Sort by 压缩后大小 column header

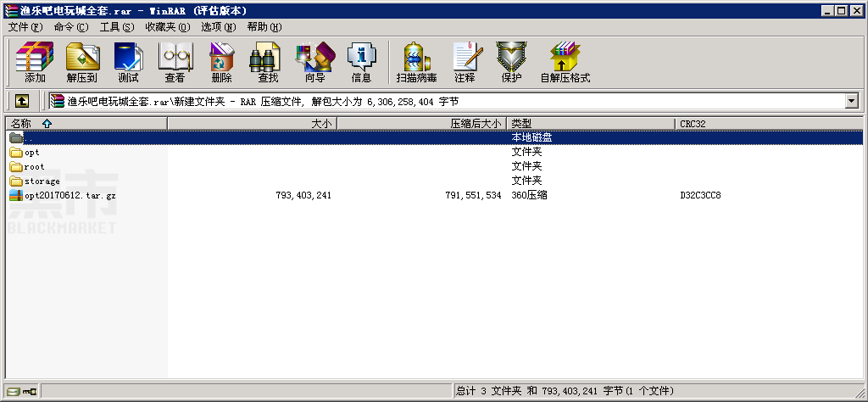click(422, 124)
